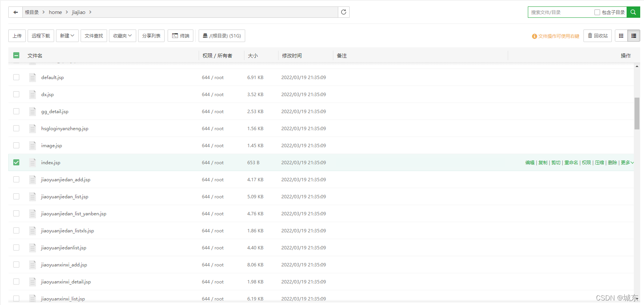Click file icon of gg_detail.jsp
The width and height of the screenshot is (644, 305).
33,111
